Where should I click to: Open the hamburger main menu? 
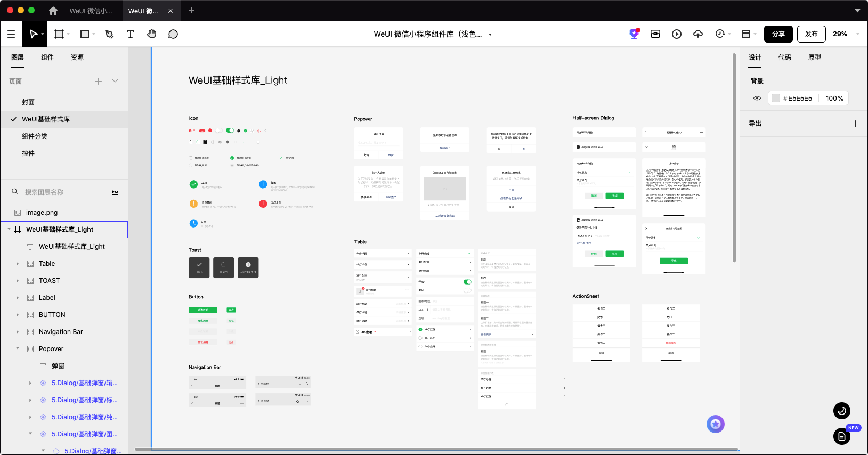[11, 34]
